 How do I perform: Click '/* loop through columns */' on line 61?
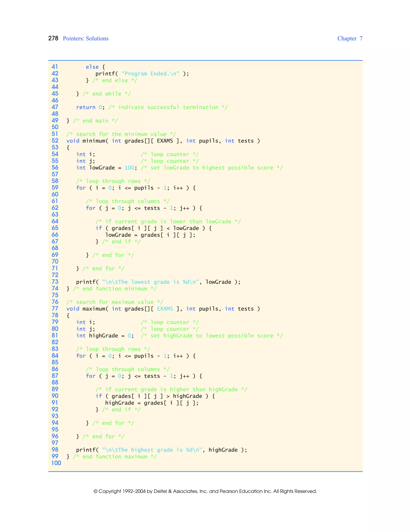click(x=128, y=201)
